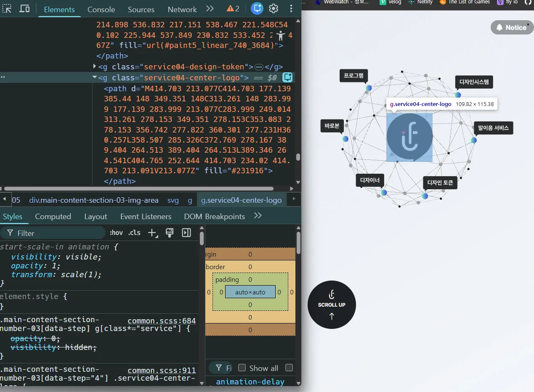
Task: Toggle the :hov element state button
Action: coord(116,233)
